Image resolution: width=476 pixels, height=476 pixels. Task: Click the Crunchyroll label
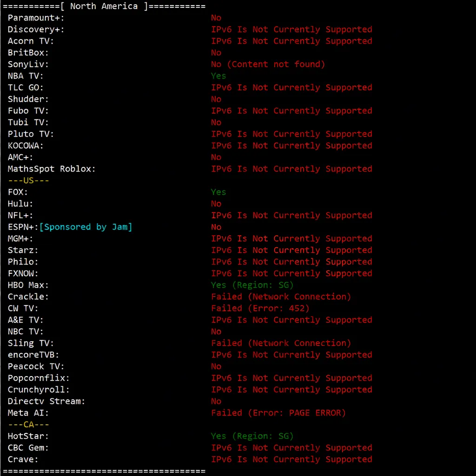[x=39, y=390]
